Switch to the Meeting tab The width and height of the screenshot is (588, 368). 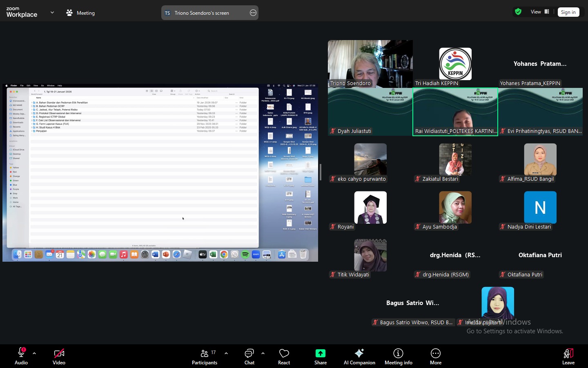click(x=80, y=13)
